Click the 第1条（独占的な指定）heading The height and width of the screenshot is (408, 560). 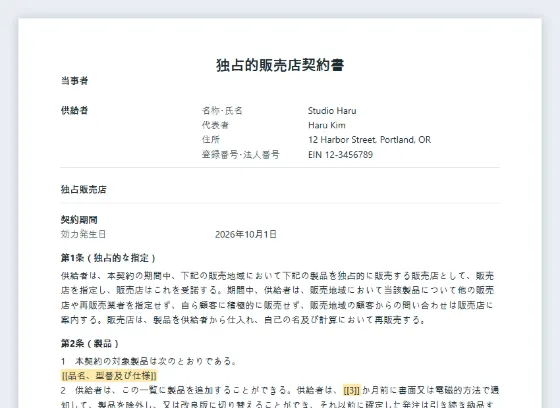109,258
